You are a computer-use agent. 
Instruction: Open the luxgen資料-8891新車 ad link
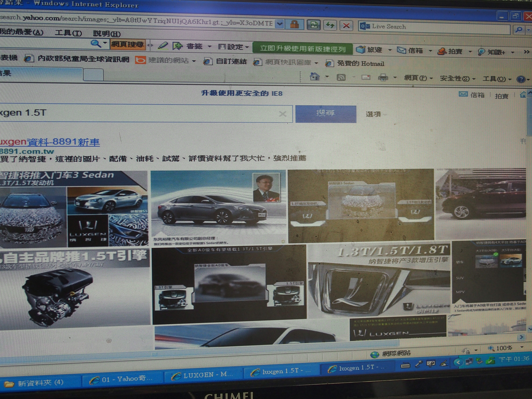50,142
